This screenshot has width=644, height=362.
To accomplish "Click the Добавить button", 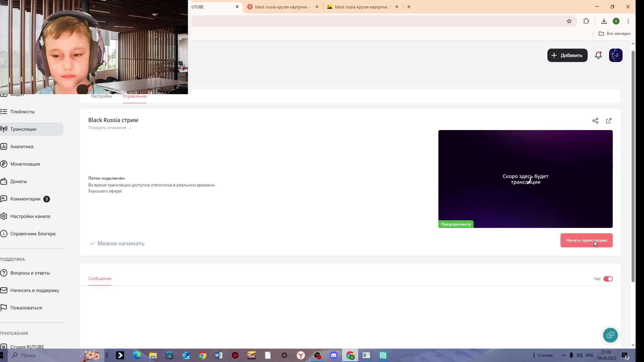I will pos(567,55).
